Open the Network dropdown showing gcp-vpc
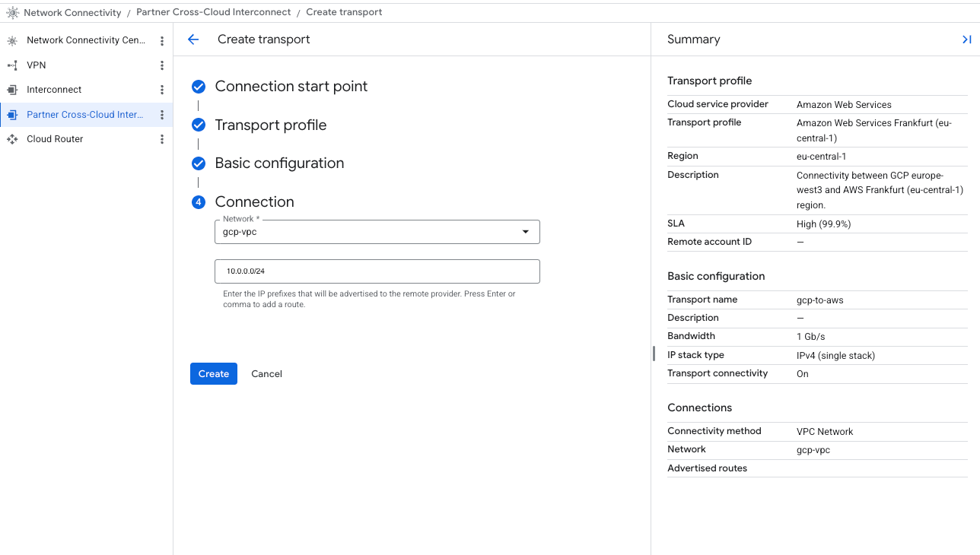Viewport: 980px width, 555px height. 377,232
